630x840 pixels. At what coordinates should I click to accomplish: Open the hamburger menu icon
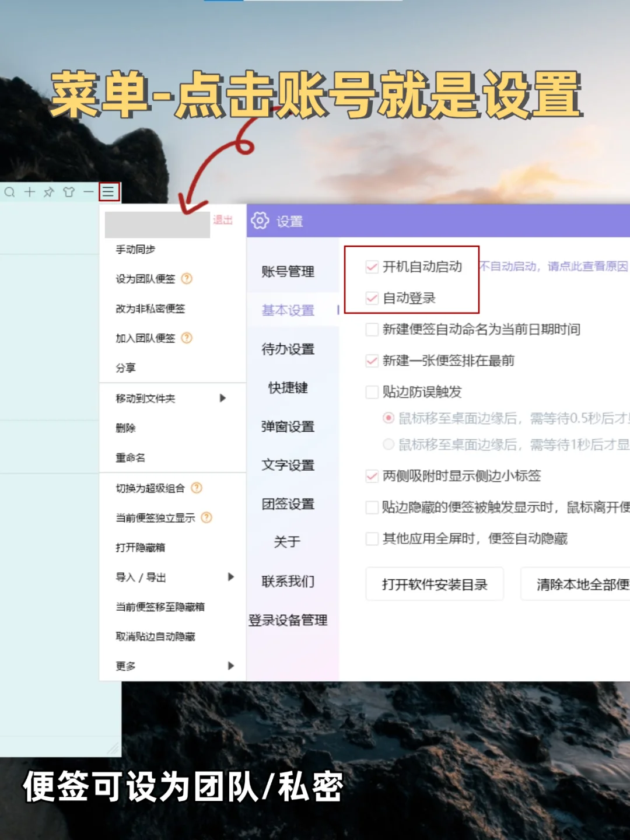108,191
